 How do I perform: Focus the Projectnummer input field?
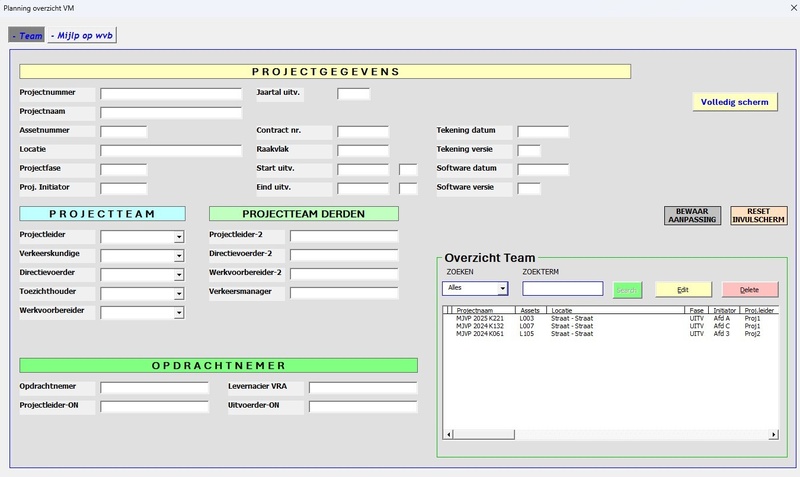tap(170, 94)
